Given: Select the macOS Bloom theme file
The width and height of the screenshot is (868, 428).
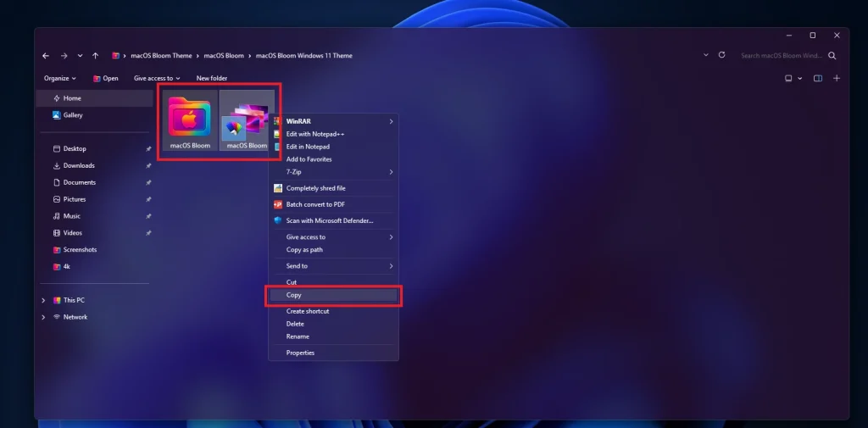Looking at the screenshot, I should [247, 120].
